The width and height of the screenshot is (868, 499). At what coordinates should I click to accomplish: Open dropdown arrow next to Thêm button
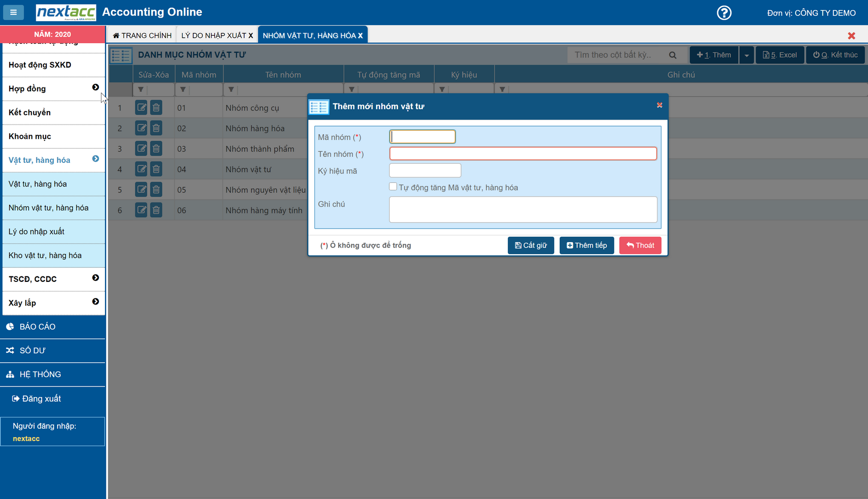746,55
